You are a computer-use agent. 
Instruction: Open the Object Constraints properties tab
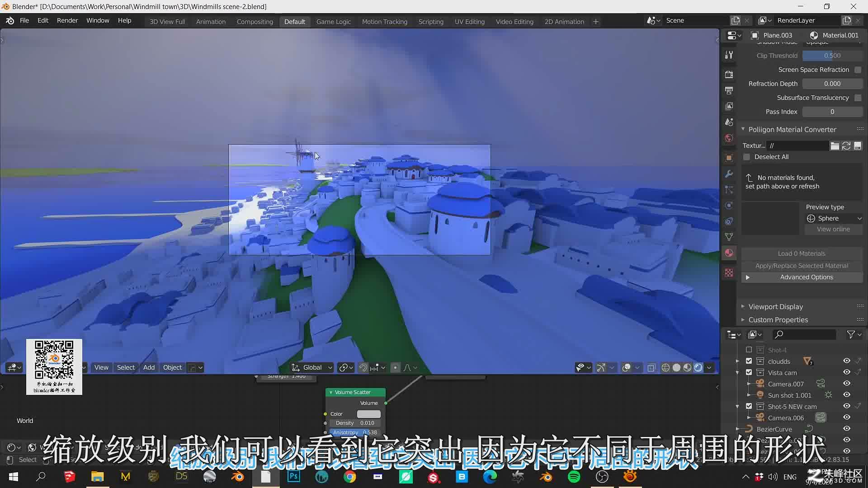point(729,221)
